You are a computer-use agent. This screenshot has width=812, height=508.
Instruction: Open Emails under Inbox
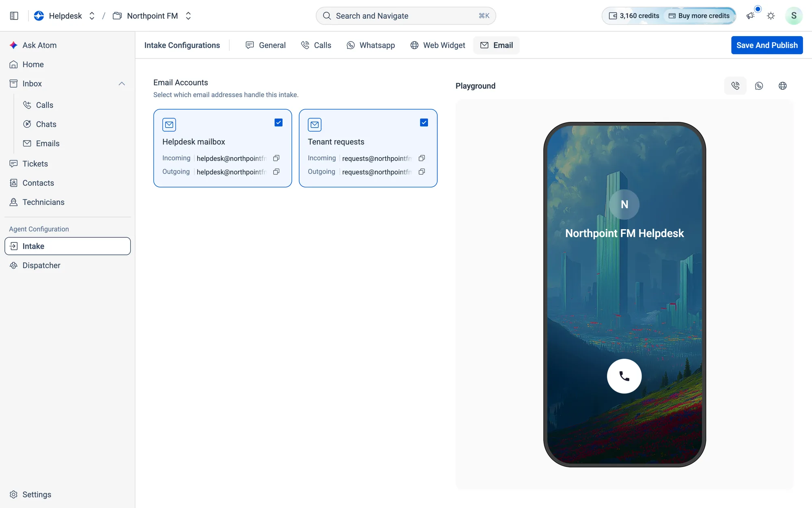coord(75,143)
